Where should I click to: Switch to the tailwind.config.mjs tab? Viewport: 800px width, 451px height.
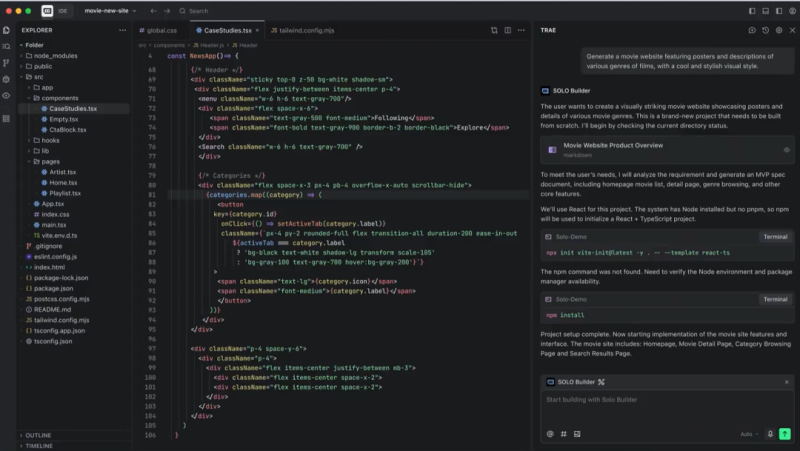click(x=307, y=30)
